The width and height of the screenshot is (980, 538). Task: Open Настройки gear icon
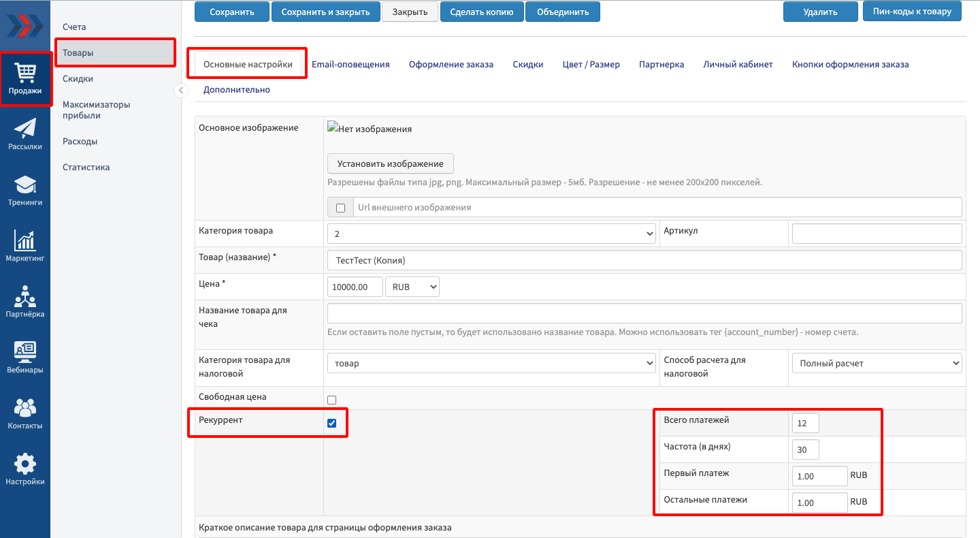tap(25, 469)
